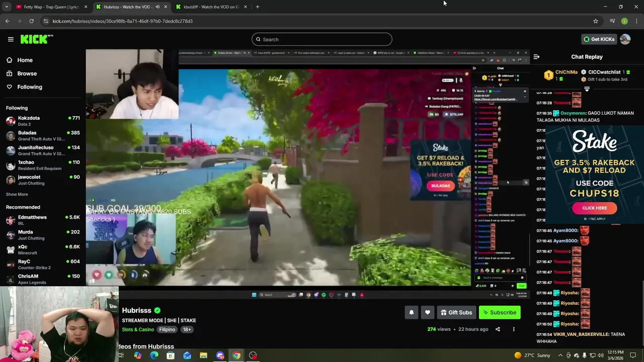
Task: Open the tab search dropdown
Action: tap(6, 7)
